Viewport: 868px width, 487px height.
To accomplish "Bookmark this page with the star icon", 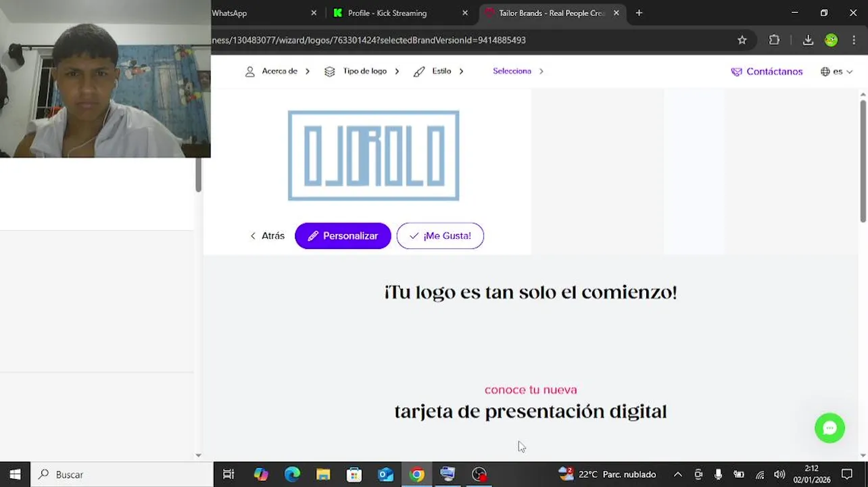I will coord(742,40).
